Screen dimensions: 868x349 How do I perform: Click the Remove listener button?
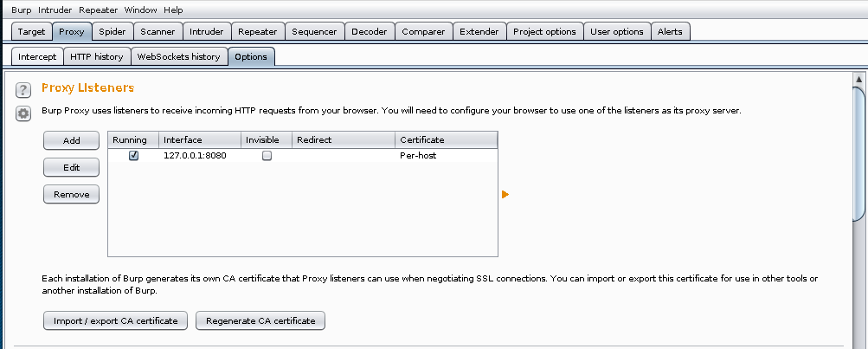pos(72,195)
